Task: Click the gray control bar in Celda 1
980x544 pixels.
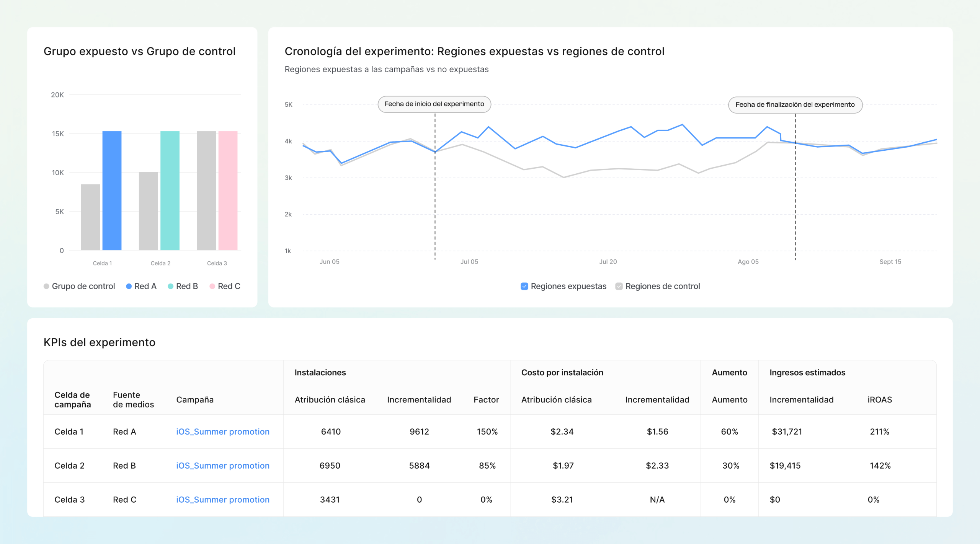Action: (x=90, y=217)
